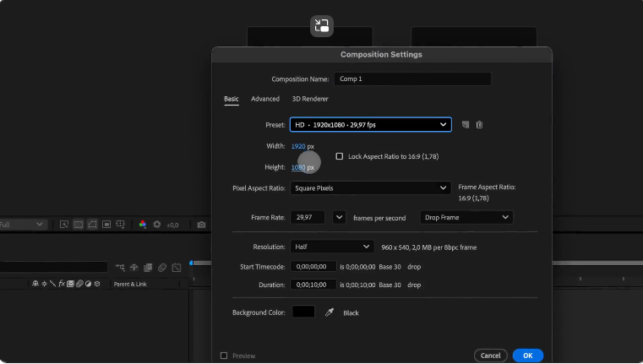Open grid and guide options icon
This screenshot has height=364, width=643.
[x=120, y=225]
